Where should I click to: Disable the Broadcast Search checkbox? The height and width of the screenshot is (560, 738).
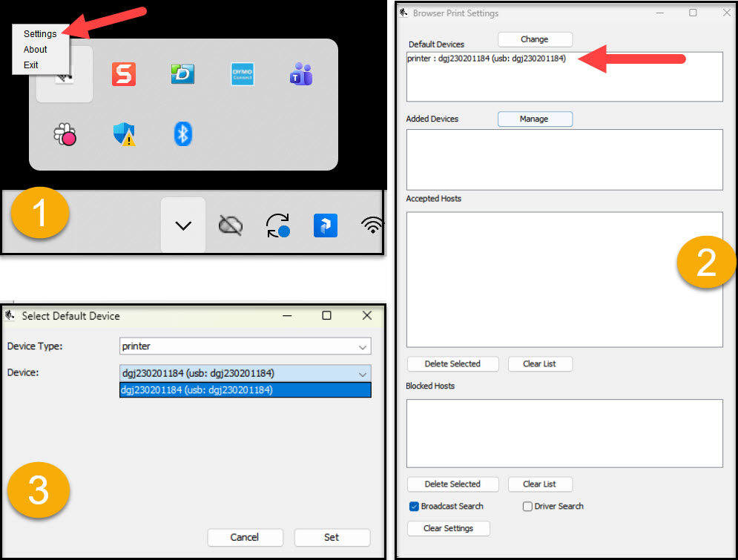[414, 507]
